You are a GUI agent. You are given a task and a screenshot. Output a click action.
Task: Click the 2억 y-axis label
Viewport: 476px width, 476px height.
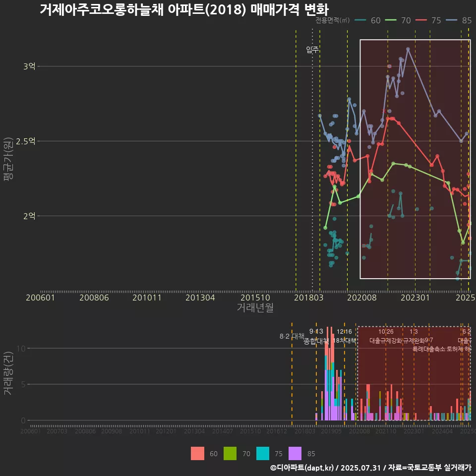[x=29, y=216]
